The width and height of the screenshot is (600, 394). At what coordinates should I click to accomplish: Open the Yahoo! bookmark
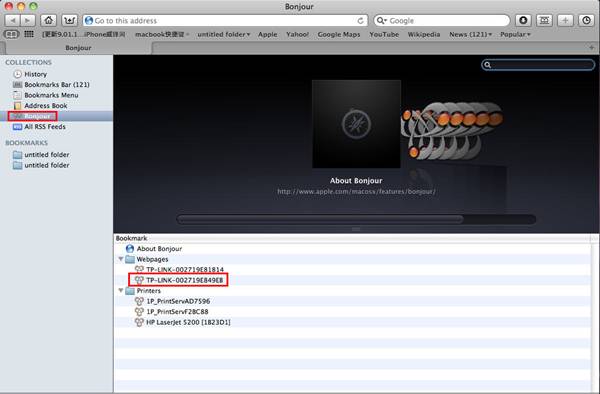click(297, 34)
